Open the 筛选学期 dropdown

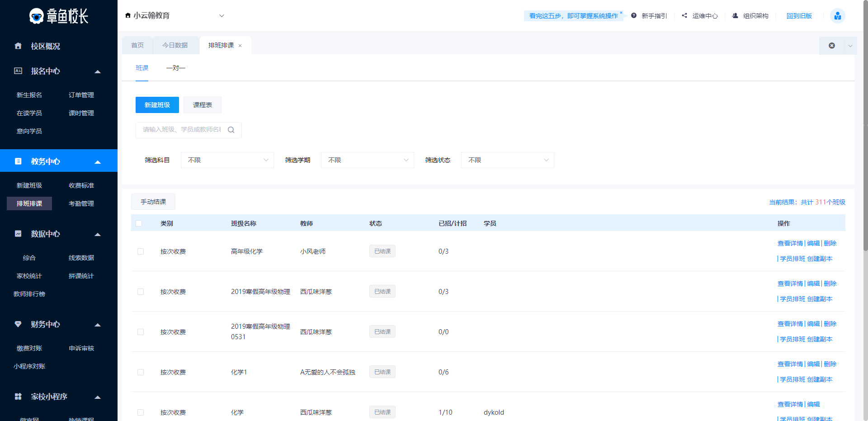point(368,160)
